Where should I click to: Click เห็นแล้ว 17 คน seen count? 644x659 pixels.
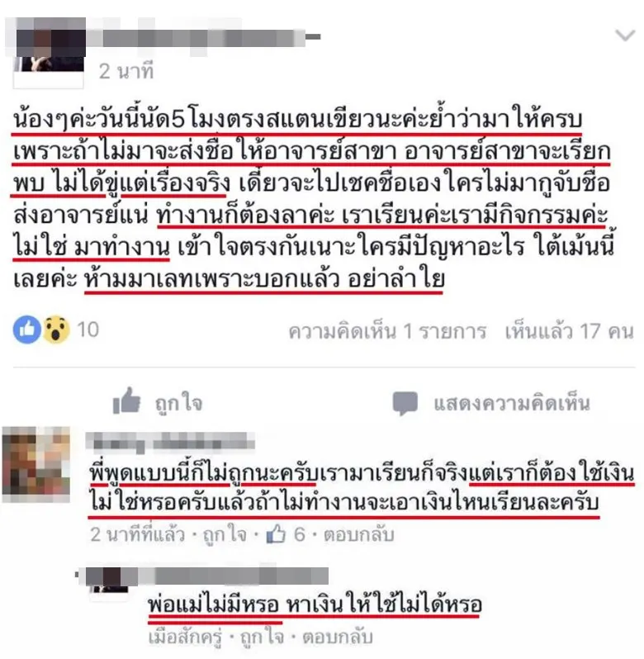(x=569, y=332)
